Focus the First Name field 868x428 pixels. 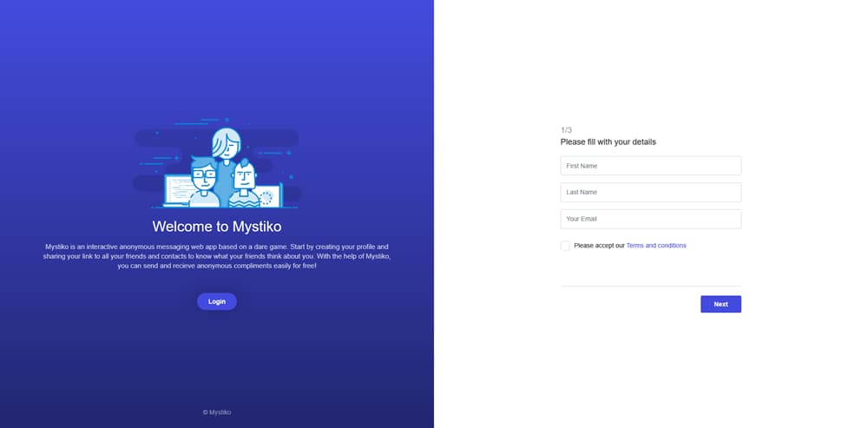pyautogui.click(x=650, y=166)
